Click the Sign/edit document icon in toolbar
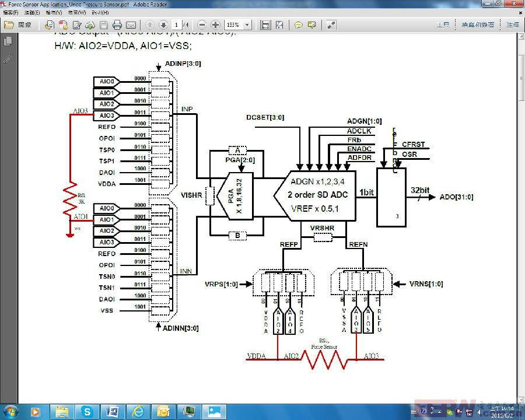Screen dimensions: 525x420 [78, 24]
